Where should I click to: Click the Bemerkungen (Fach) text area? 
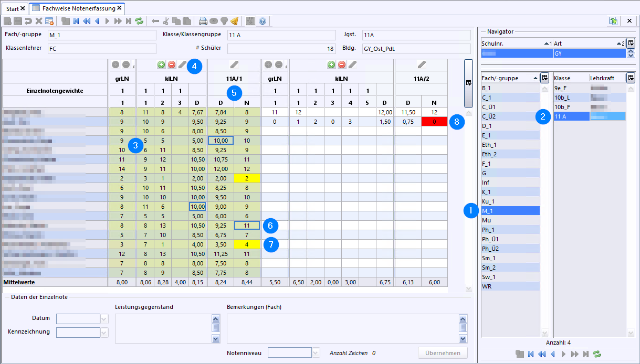pyautogui.click(x=342, y=329)
